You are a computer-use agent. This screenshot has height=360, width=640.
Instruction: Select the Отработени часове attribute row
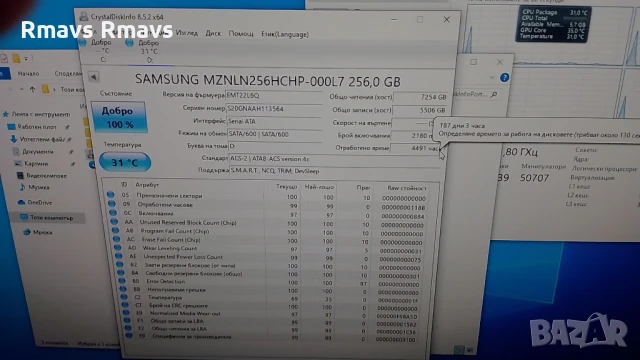click(x=267, y=205)
